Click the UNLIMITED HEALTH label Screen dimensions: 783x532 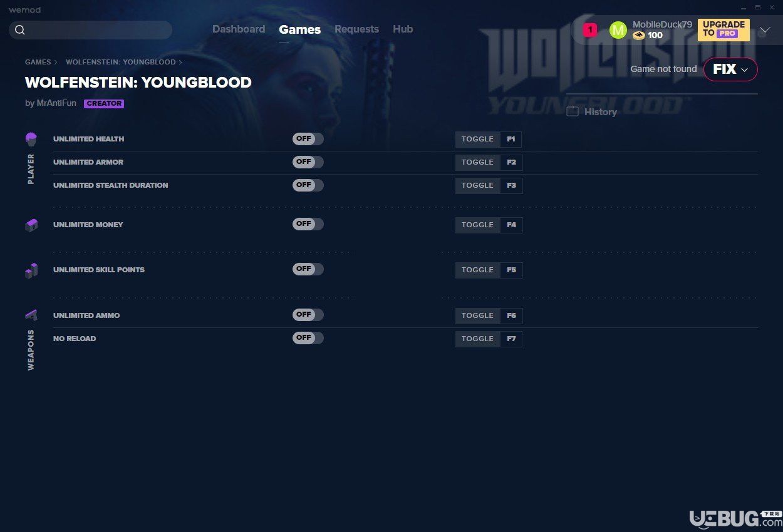click(88, 139)
